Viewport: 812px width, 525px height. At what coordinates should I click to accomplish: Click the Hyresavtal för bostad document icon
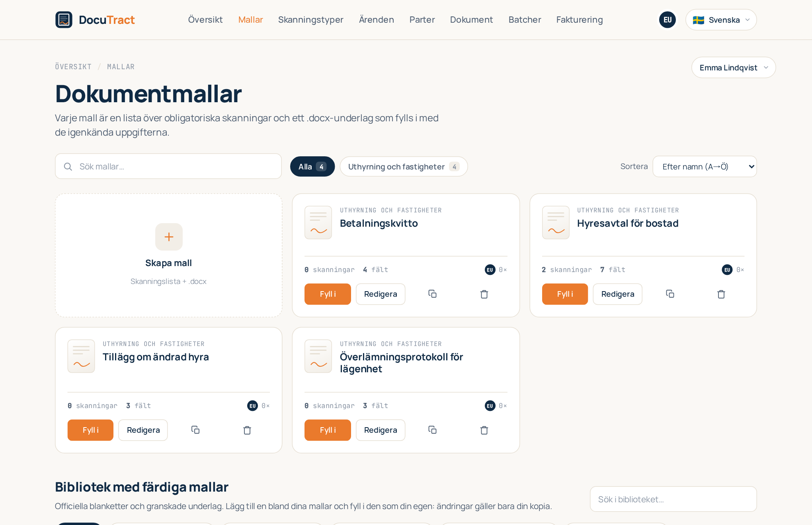click(556, 222)
